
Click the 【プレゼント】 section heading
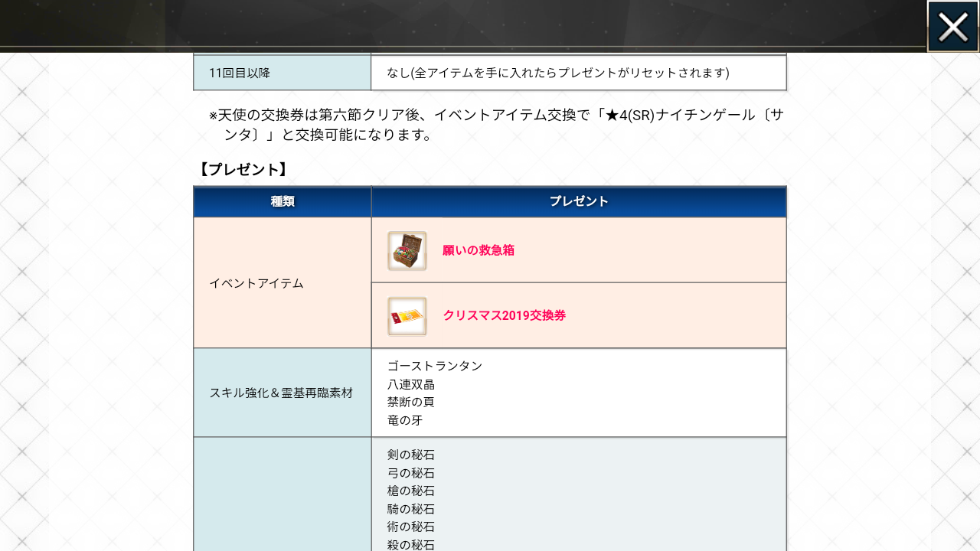(x=243, y=170)
